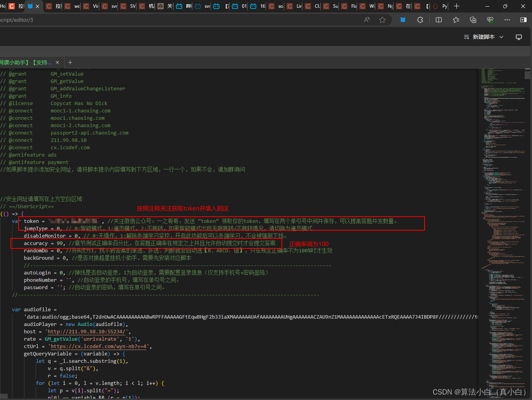
Task: Toggle split screen view icon
Action: (439, 20)
